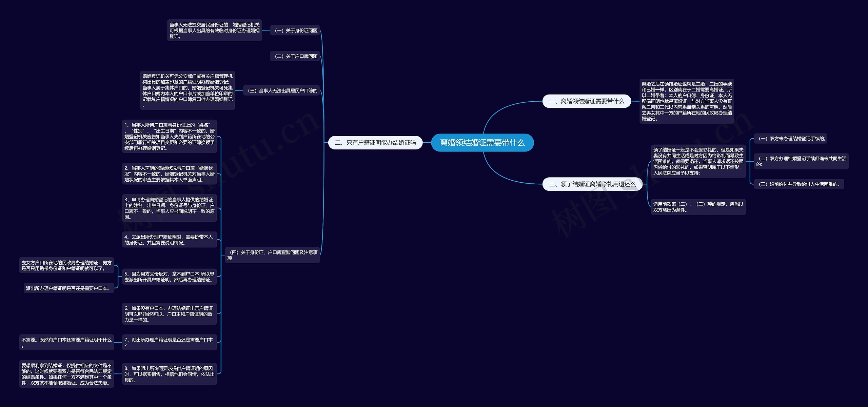868x407 pixels.
Task: Select item 6、如果没有户口本
Action: pos(170,314)
